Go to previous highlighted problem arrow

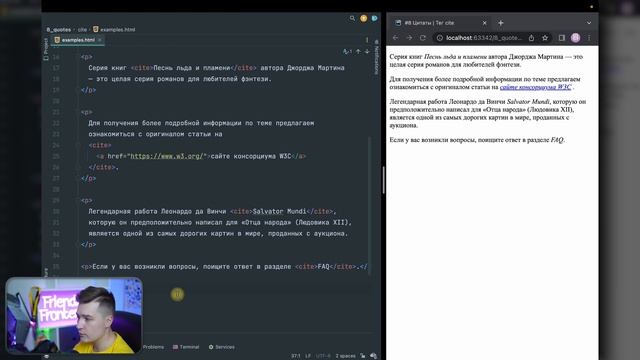click(x=358, y=51)
